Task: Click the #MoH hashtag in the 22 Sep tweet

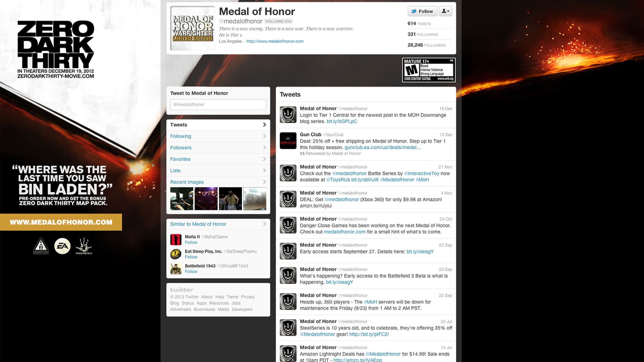Action: [370, 302]
